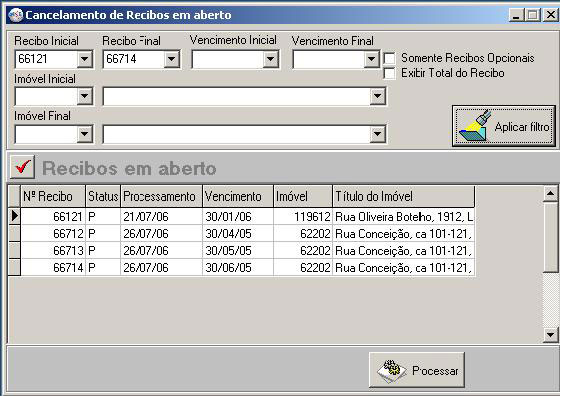Open the Imóvel Inicial code dropdown

(85, 96)
